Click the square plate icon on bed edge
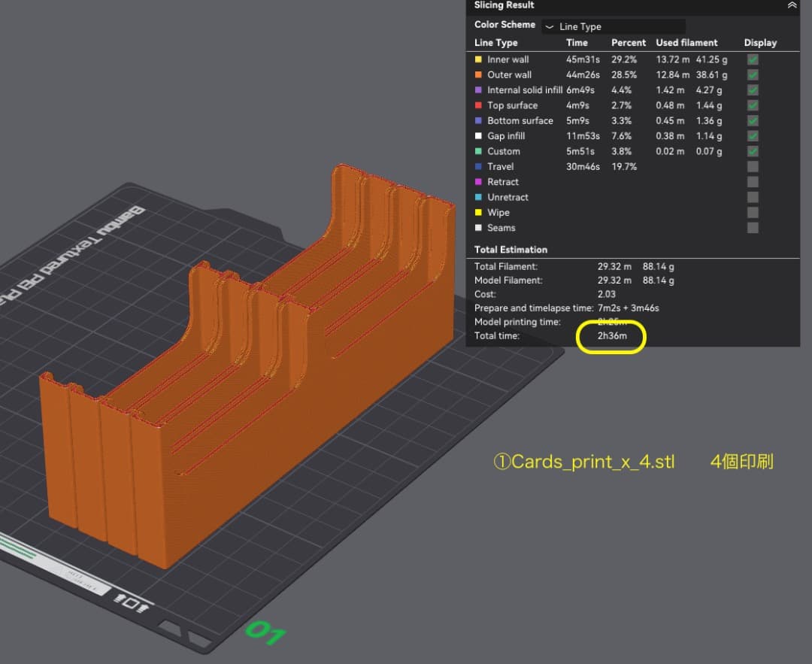 coord(131,602)
